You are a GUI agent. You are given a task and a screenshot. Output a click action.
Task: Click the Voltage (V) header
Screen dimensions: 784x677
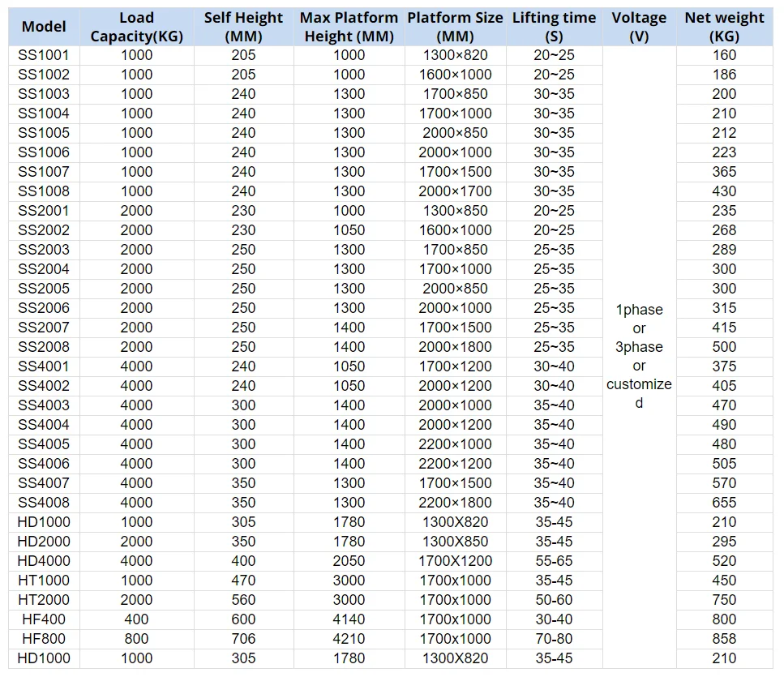pyautogui.click(x=639, y=27)
